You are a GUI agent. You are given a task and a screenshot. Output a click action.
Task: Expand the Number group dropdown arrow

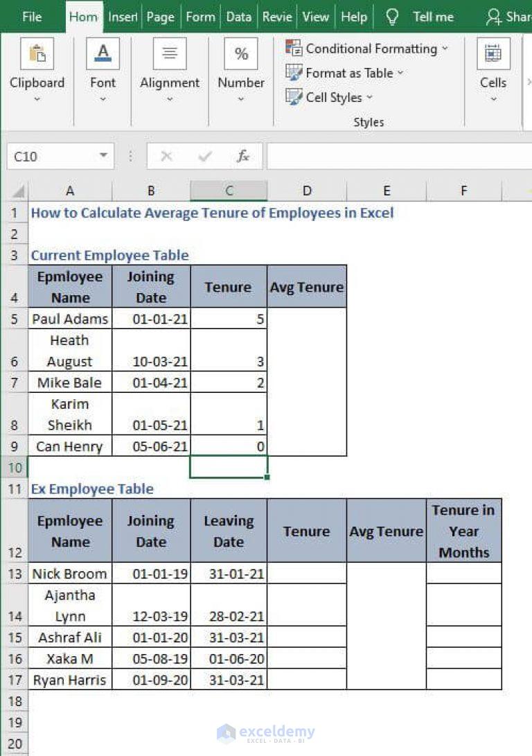point(241,99)
